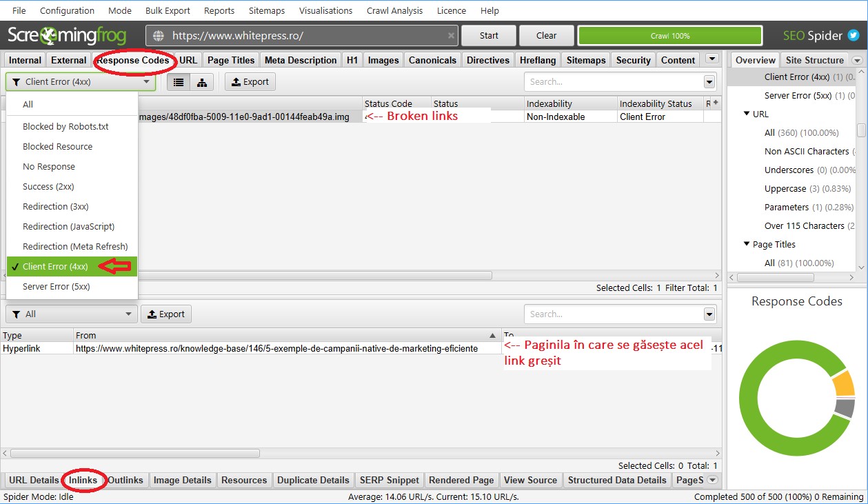Select the Internal tab
The width and height of the screenshot is (868, 504).
coord(25,60)
